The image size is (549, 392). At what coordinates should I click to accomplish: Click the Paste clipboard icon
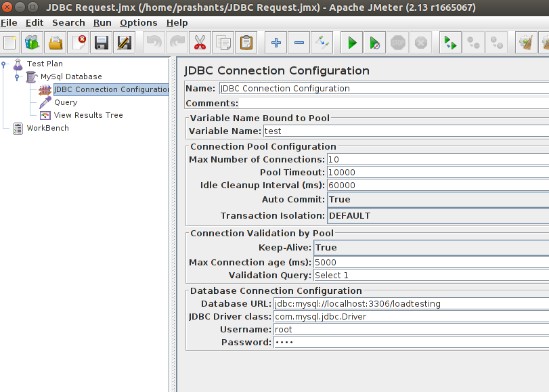(x=246, y=43)
